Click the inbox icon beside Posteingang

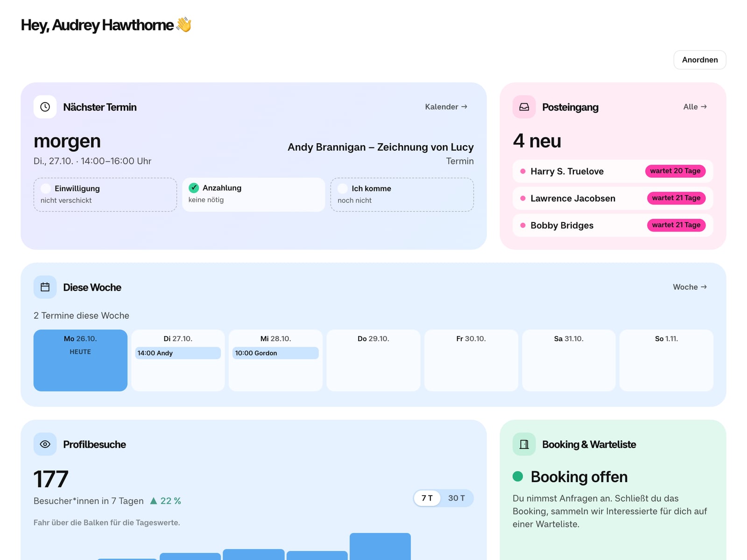coord(524,107)
